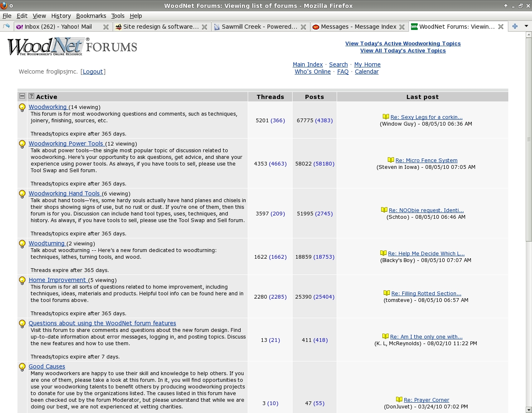This screenshot has height=413, width=532.
Task: Click the lightbulb icon beside Good Causes
Action: tap(22, 367)
